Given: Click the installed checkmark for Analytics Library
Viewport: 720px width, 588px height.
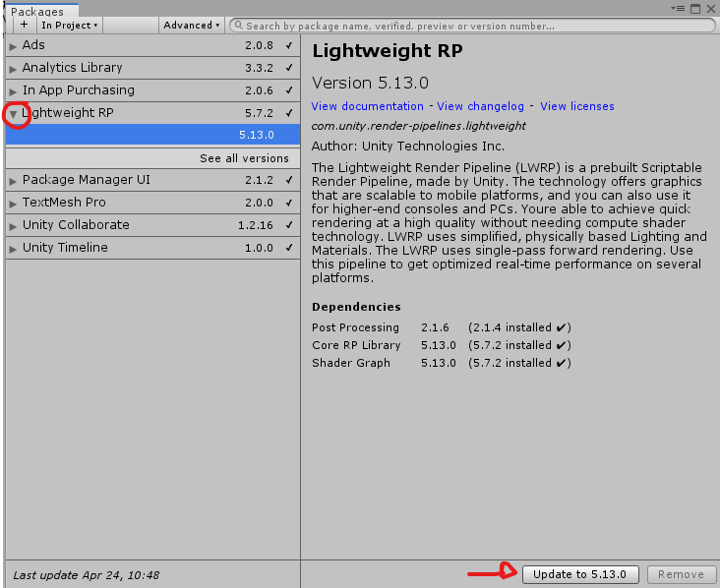Looking at the screenshot, I should click(289, 68).
